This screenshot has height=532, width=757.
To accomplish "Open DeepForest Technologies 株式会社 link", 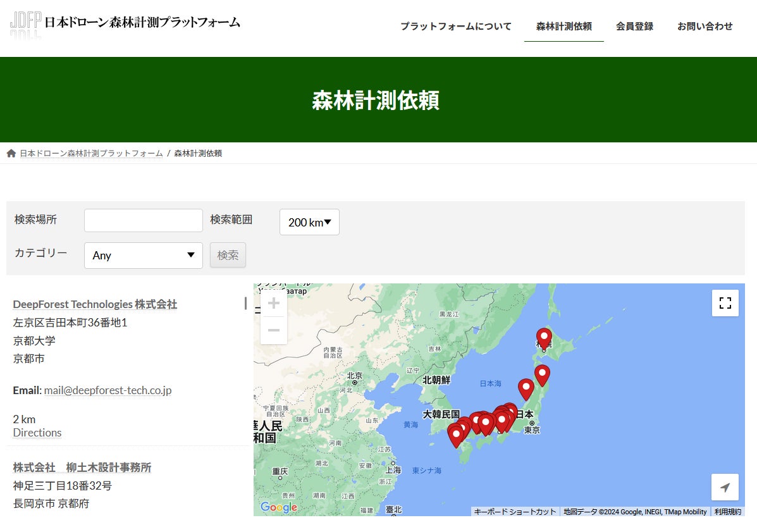I will (95, 304).
